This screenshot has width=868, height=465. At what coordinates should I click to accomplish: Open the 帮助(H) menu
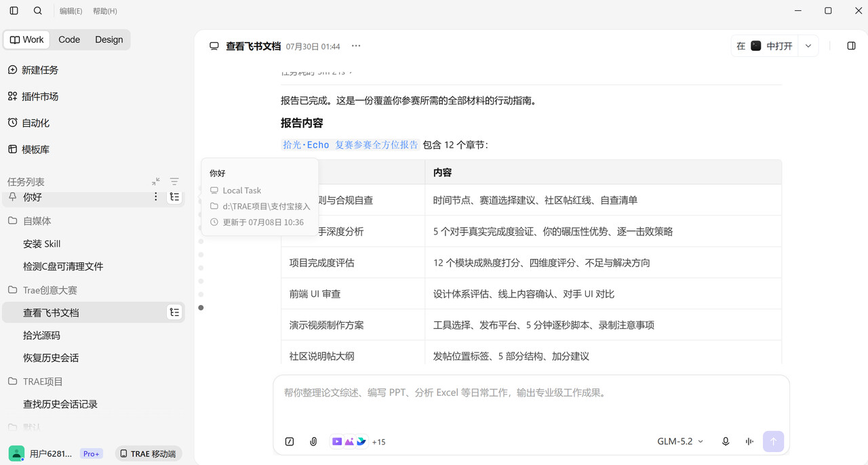point(105,12)
